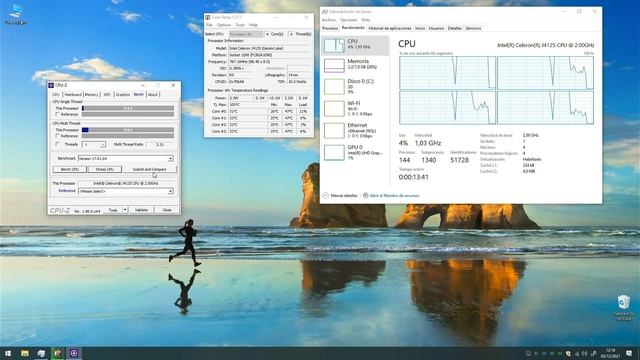Launch File Explorer from the taskbar
This screenshot has height=360, width=640.
click(25, 353)
